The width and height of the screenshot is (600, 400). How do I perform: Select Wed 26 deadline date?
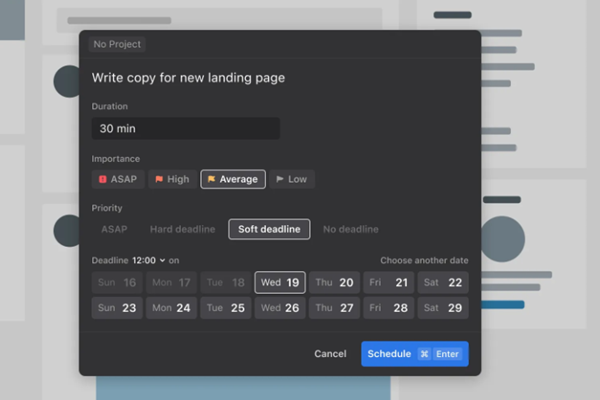click(280, 308)
